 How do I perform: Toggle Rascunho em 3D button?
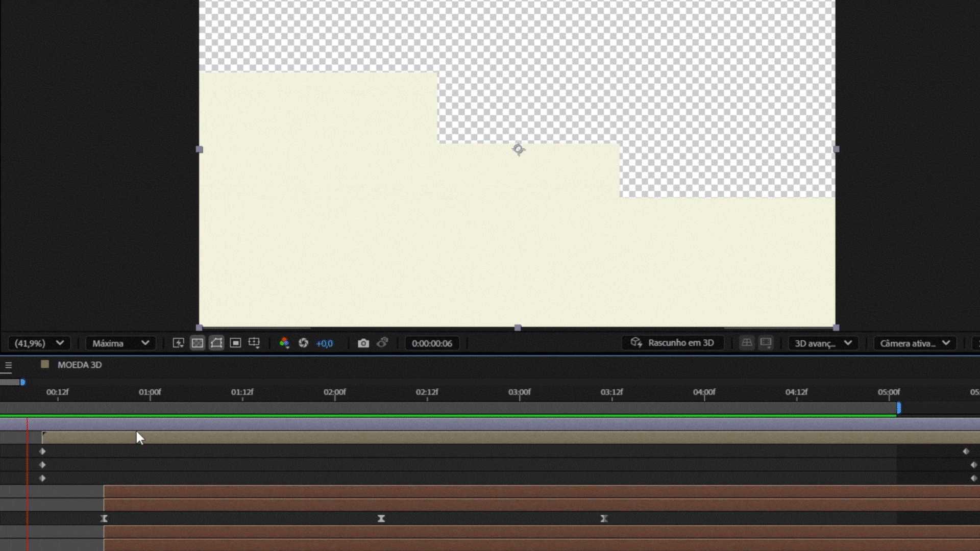pyautogui.click(x=673, y=343)
